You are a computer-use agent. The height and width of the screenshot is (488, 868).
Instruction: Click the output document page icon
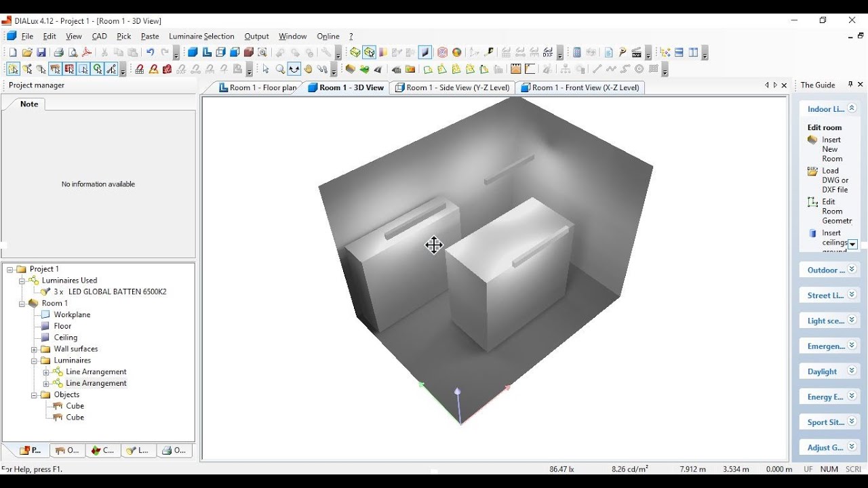click(608, 52)
